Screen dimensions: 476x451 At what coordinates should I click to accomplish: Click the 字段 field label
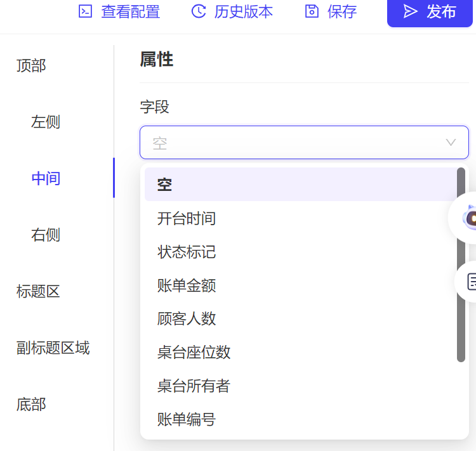(154, 107)
